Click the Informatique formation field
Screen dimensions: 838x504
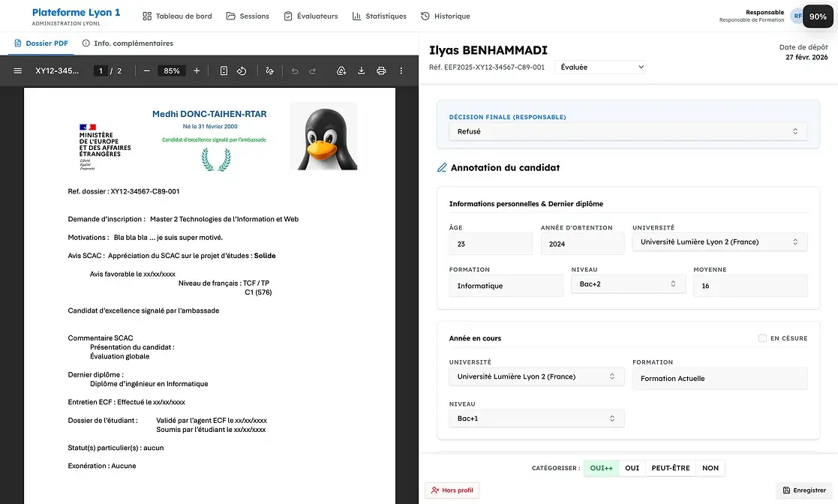[506, 286]
